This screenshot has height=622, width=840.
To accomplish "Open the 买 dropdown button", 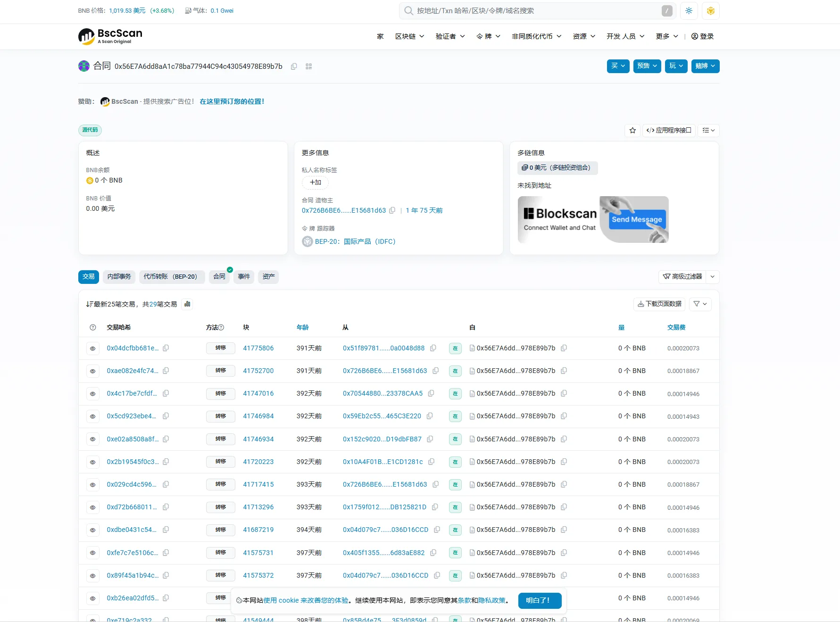I will (618, 66).
